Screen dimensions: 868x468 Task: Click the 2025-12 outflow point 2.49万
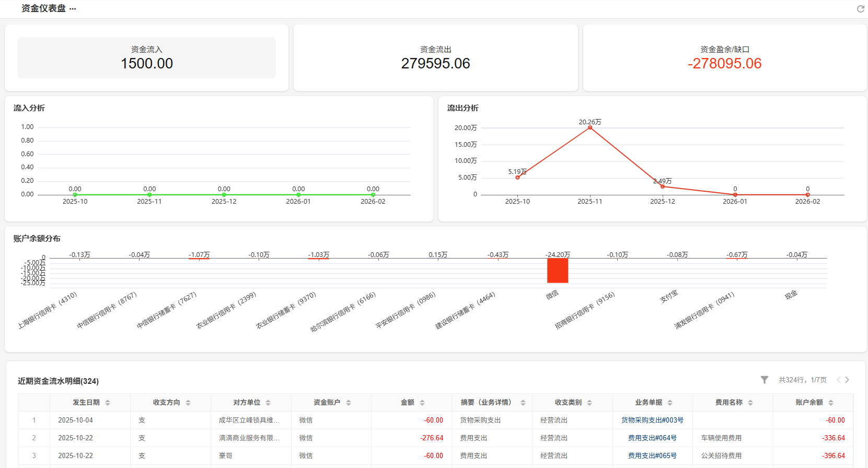(663, 186)
